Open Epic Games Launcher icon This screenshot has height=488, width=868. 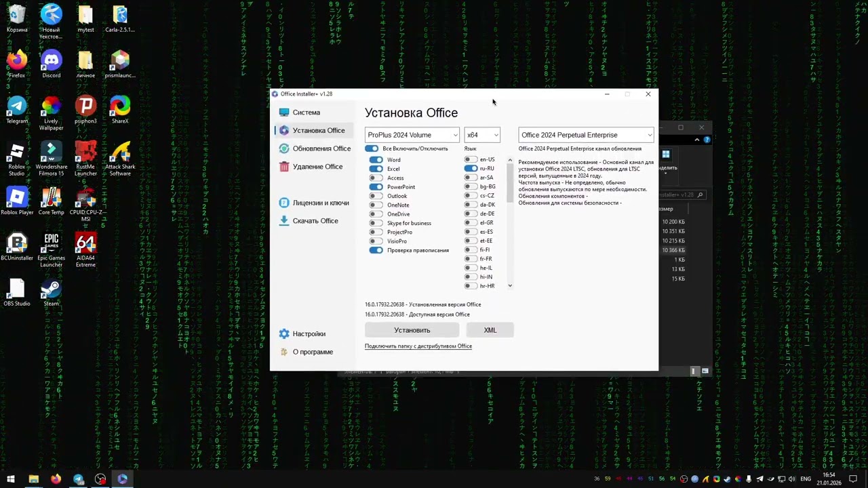[x=52, y=250]
